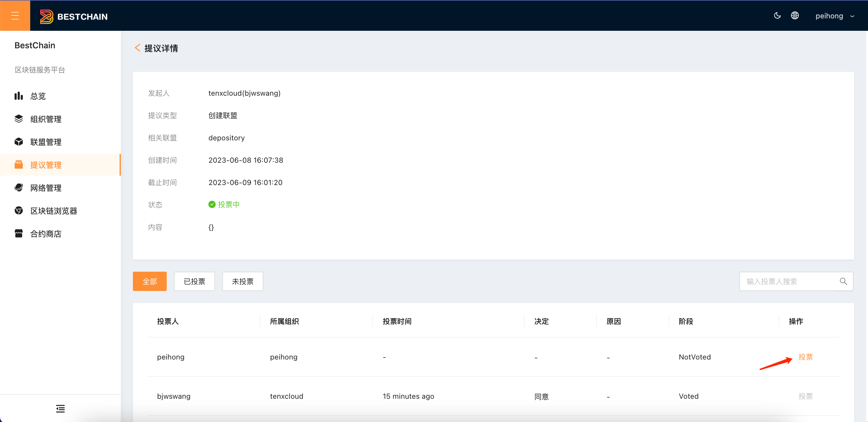Open 联盟管理 menu item
This screenshot has height=422, width=868.
(x=60, y=142)
